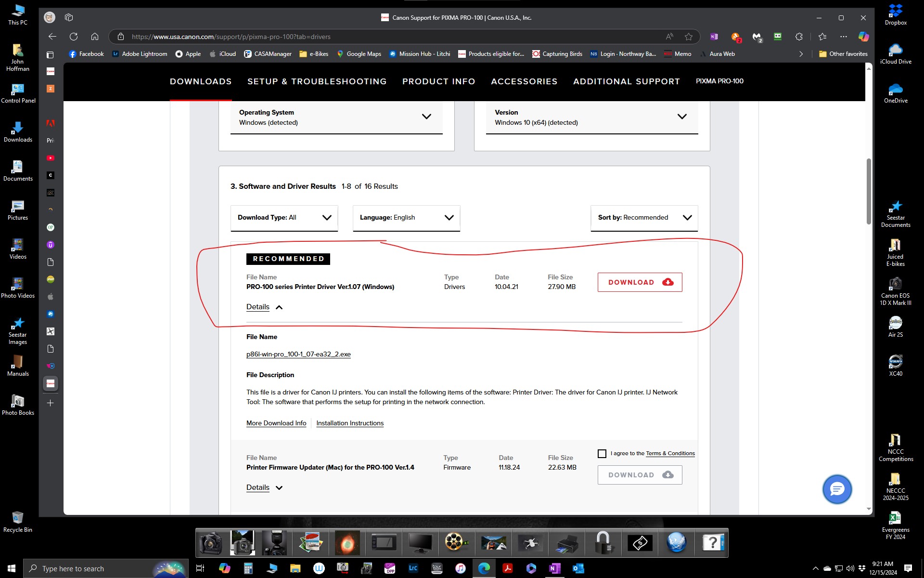Open the TourBox Console taskbar icon
Image resolution: width=924 pixels, height=578 pixels.
click(436, 568)
